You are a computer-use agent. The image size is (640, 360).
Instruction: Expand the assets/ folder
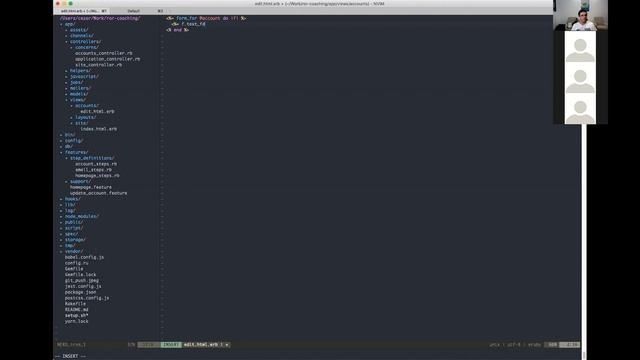[78, 30]
